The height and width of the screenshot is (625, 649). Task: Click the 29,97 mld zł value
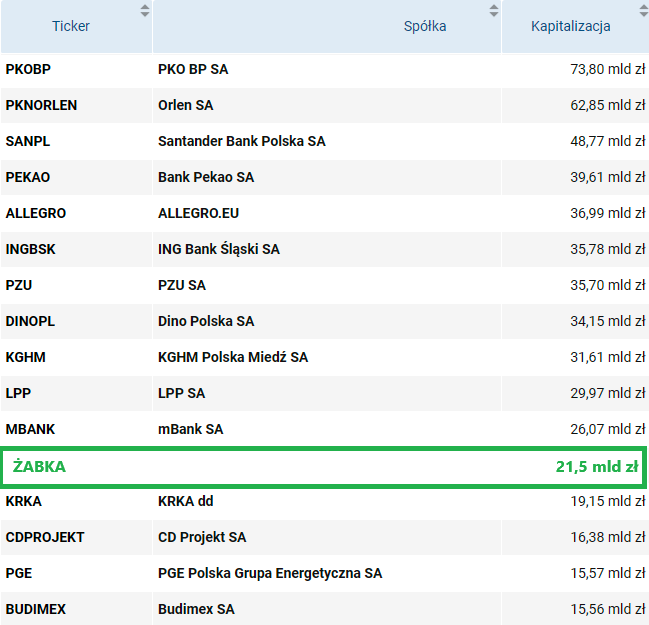point(608,393)
